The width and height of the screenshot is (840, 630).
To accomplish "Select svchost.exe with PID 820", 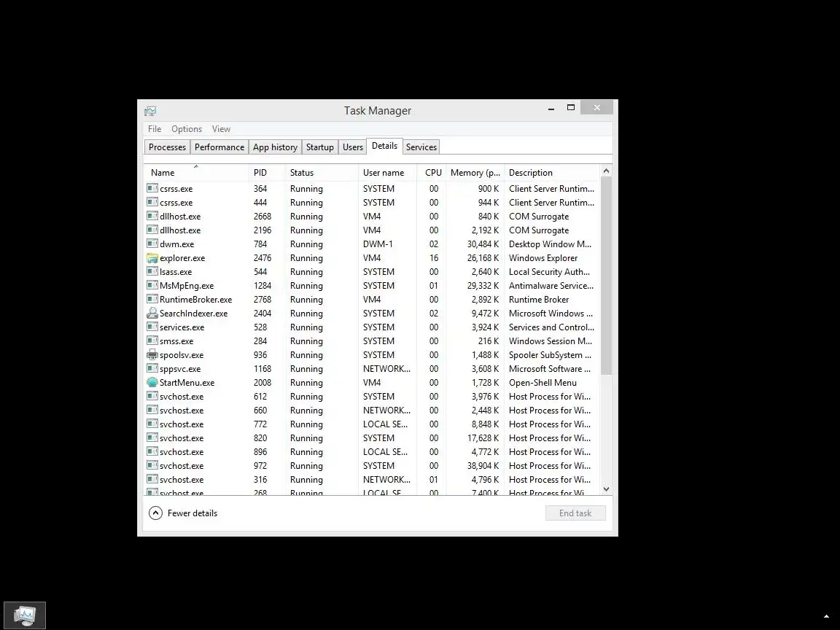I will (x=182, y=438).
